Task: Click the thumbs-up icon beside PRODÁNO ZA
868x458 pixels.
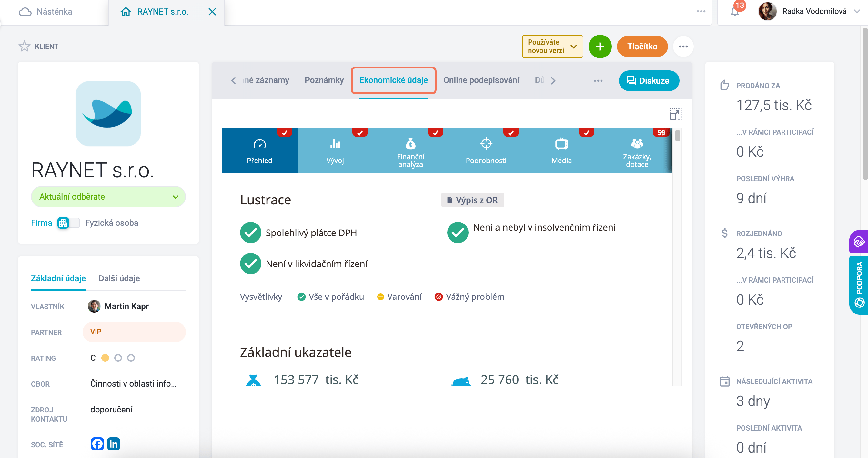Action: (x=724, y=85)
